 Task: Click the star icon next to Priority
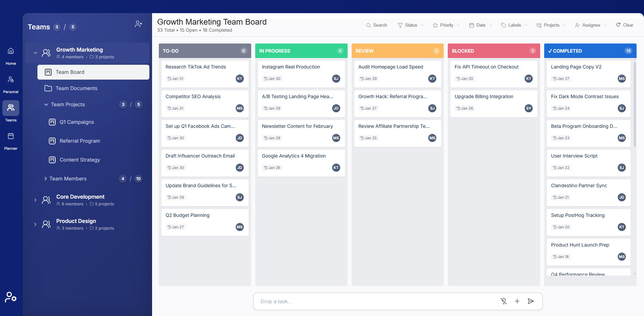tap(435, 25)
